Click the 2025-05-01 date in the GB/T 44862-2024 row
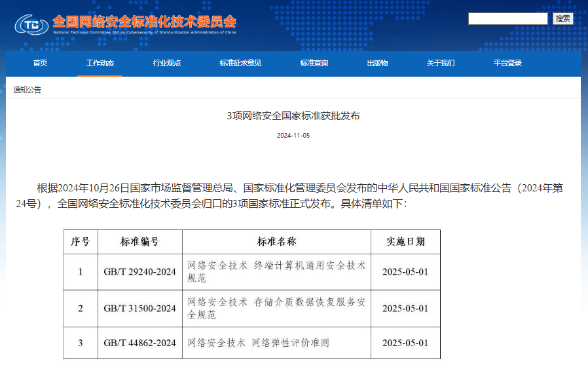Viewport: 588px width, 388px height. click(405, 343)
